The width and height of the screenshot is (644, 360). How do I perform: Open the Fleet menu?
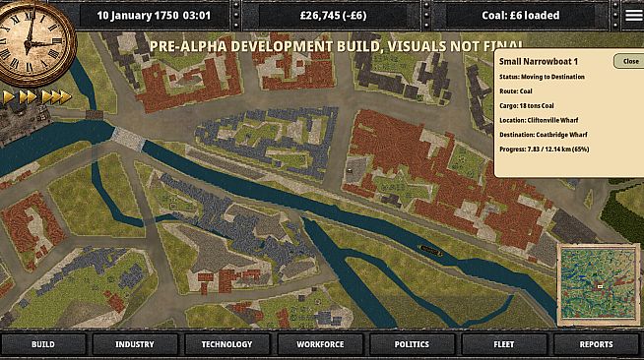(x=503, y=344)
